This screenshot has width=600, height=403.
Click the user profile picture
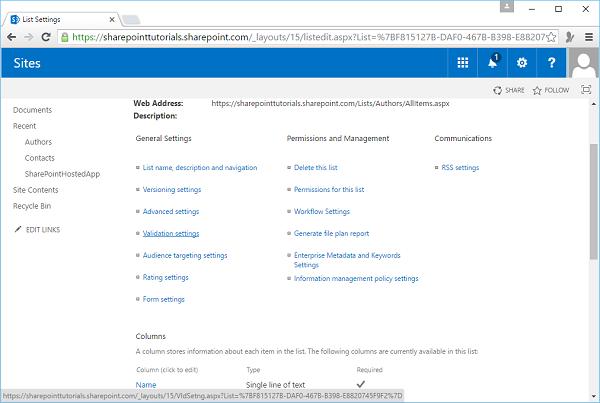coord(583,64)
